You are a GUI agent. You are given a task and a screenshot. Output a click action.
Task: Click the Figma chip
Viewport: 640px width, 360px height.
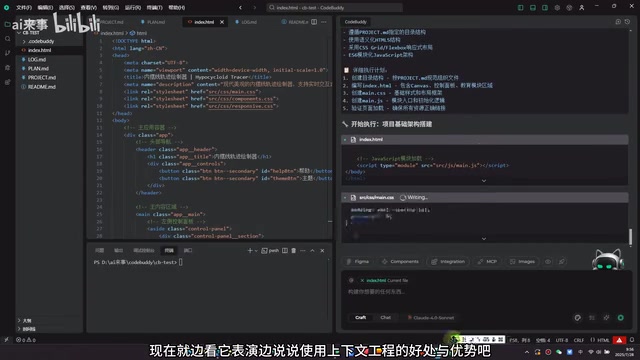(x=358, y=262)
